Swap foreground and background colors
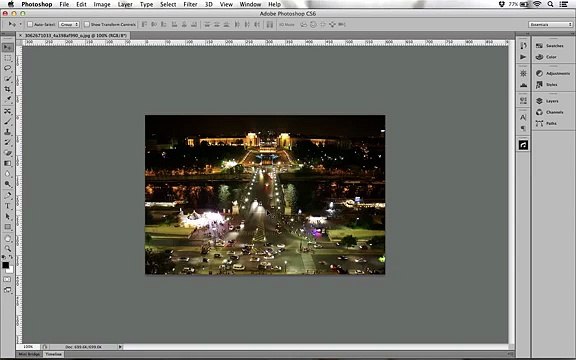 pyautogui.click(x=10, y=257)
